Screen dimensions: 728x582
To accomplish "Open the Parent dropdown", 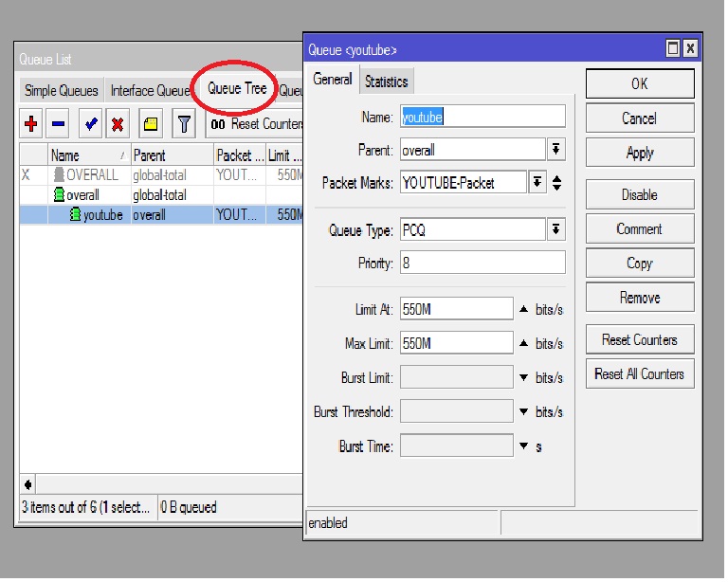I will tap(555, 150).
